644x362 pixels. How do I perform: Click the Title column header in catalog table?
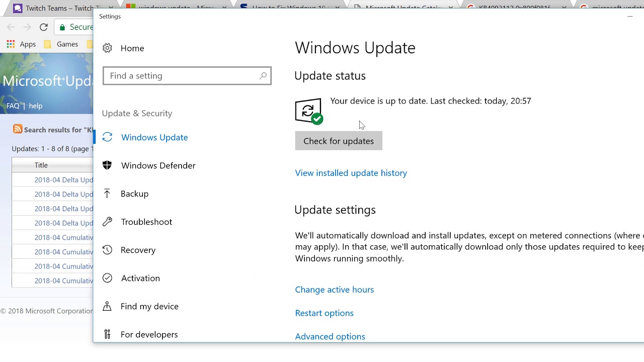(41, 165)
